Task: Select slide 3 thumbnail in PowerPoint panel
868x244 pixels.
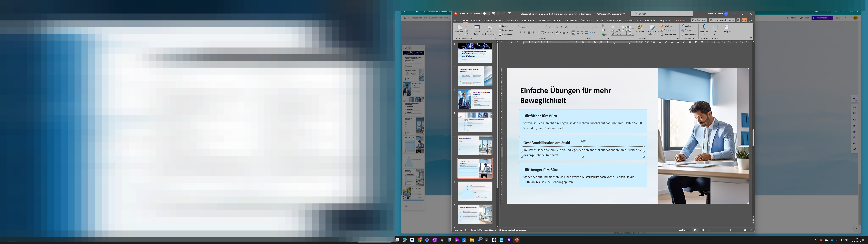Action: click(475, 99)
